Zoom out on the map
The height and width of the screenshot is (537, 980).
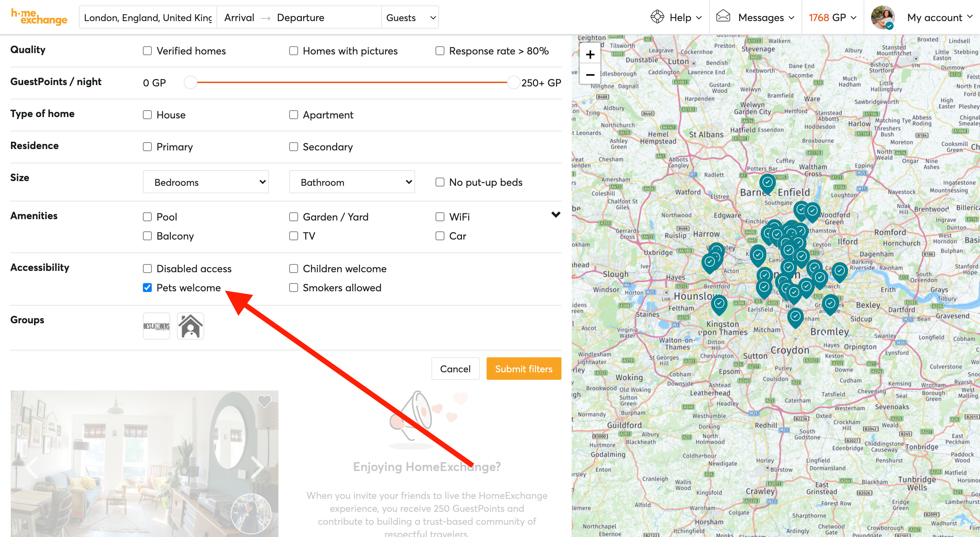point(590,75)
